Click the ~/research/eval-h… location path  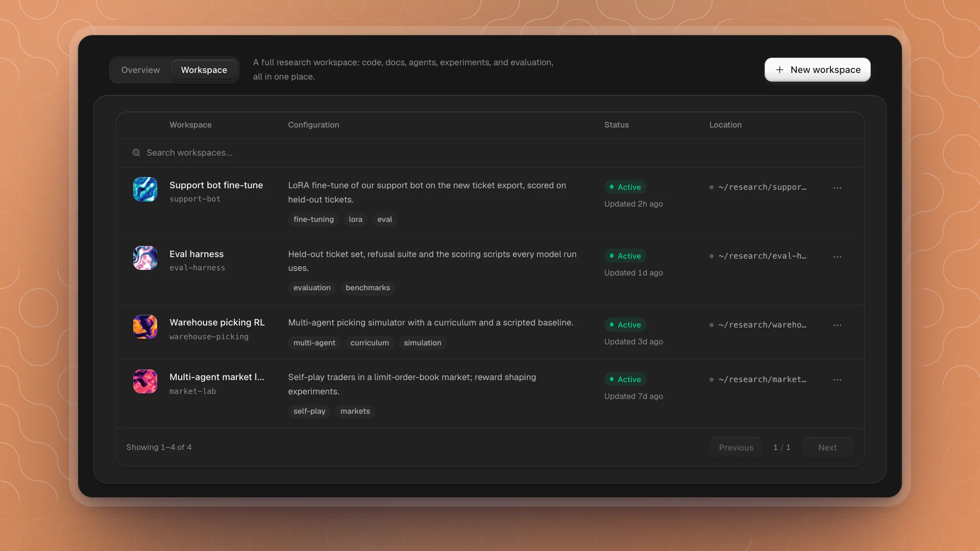tap(763, 256)
